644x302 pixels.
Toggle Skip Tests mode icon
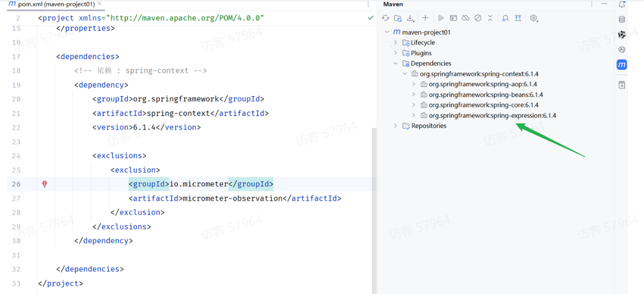coord(478,18)
